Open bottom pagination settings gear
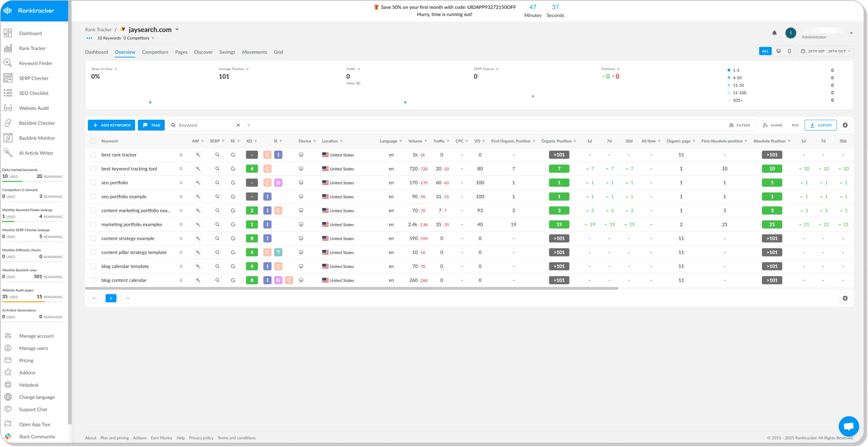Screen dimensions: 868x447 pyautogui.click(x=845, y=298)
